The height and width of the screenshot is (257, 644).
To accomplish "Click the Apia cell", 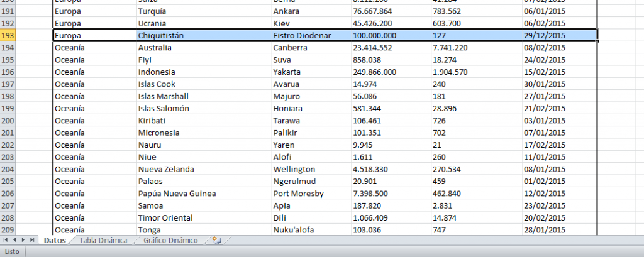I will pos(311,205).
